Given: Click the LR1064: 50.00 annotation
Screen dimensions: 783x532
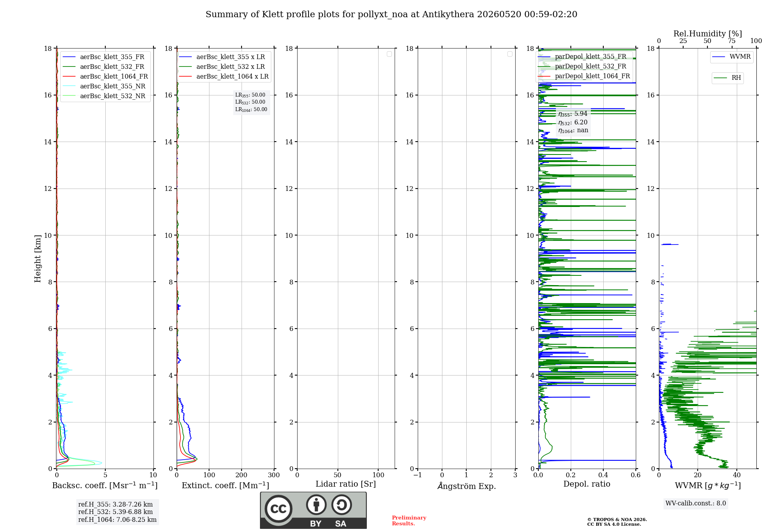Looking at the screenshot, I should click(x=251, y=110).
